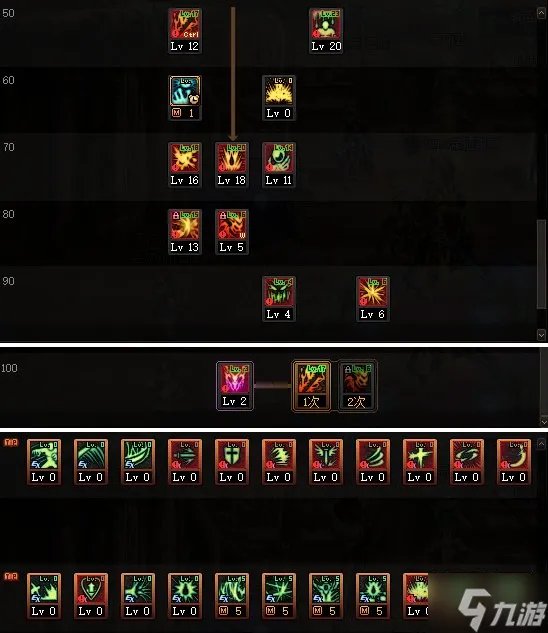Image resolution: width=548 pixels, height=633 pixels.
Task: Choose the Lv 4 green demon face skill
Action: coord(279,299)
